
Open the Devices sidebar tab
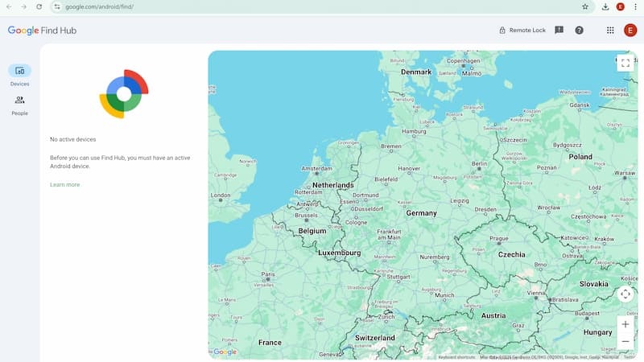(19, 71)
